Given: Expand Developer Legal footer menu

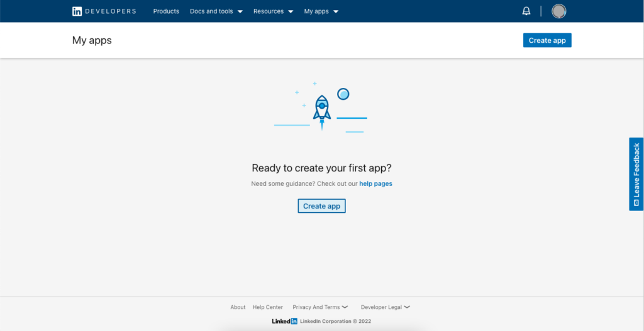Looking at the screenshot, I should pos(386,307).
